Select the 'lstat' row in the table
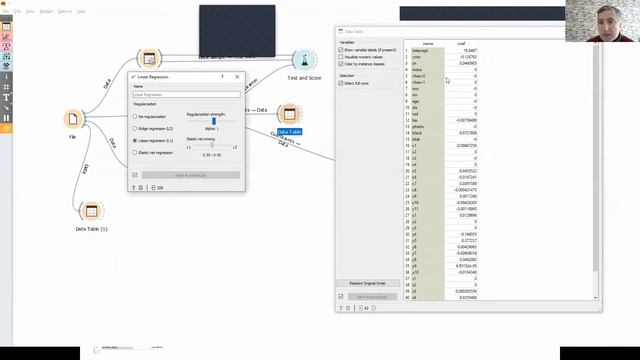Screen dimensions: 640x360 (x=441, y=139)
